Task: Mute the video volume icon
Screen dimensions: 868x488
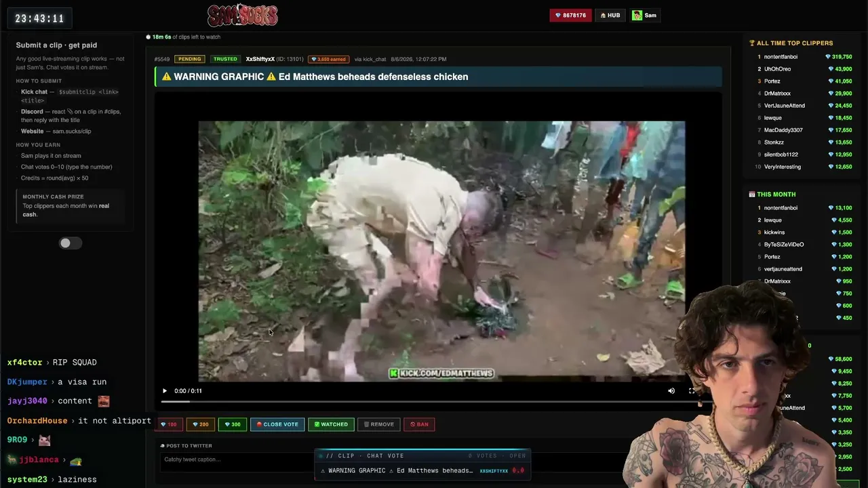Action: point(671,391)
